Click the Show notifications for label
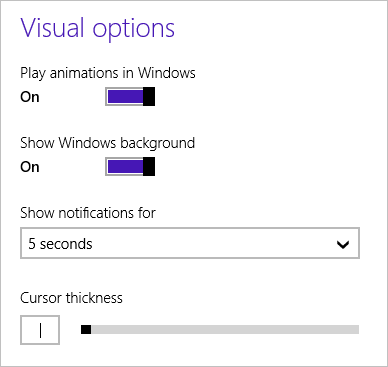The image size is (388, 367). [88, 213]
